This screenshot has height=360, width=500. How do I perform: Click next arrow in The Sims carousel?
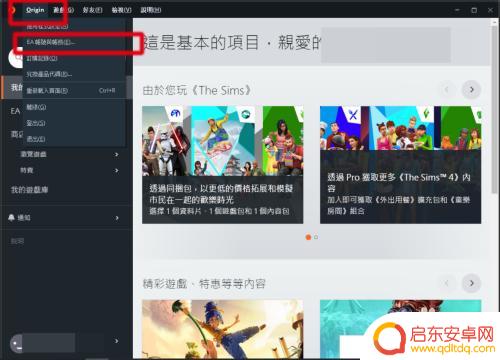471,89
